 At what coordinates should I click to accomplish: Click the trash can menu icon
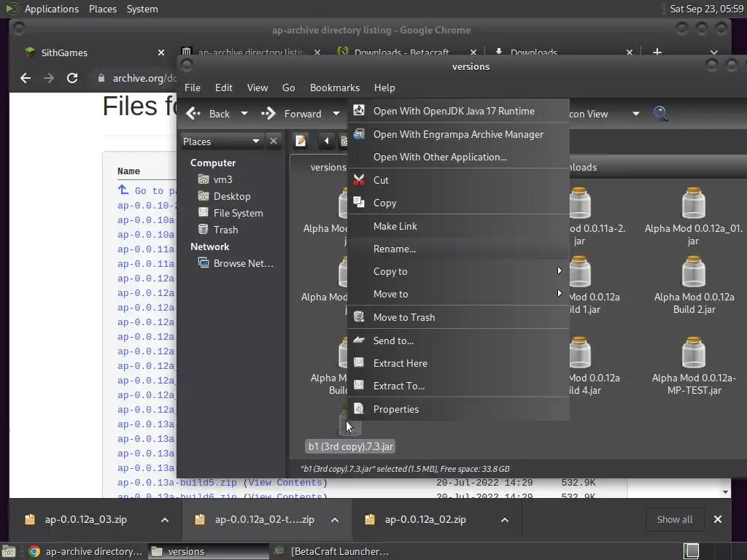click(x=359, y=316)
